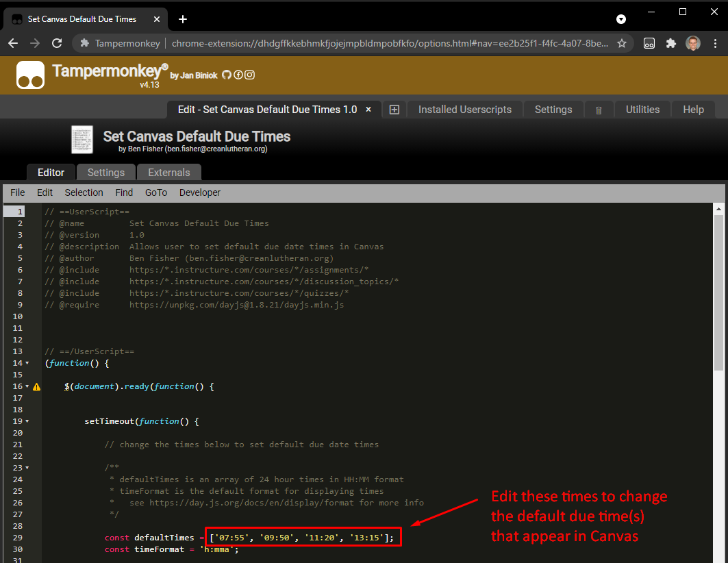Click the address bar URL
Screen dimensions: 728x563
click(x=390, y=43)
